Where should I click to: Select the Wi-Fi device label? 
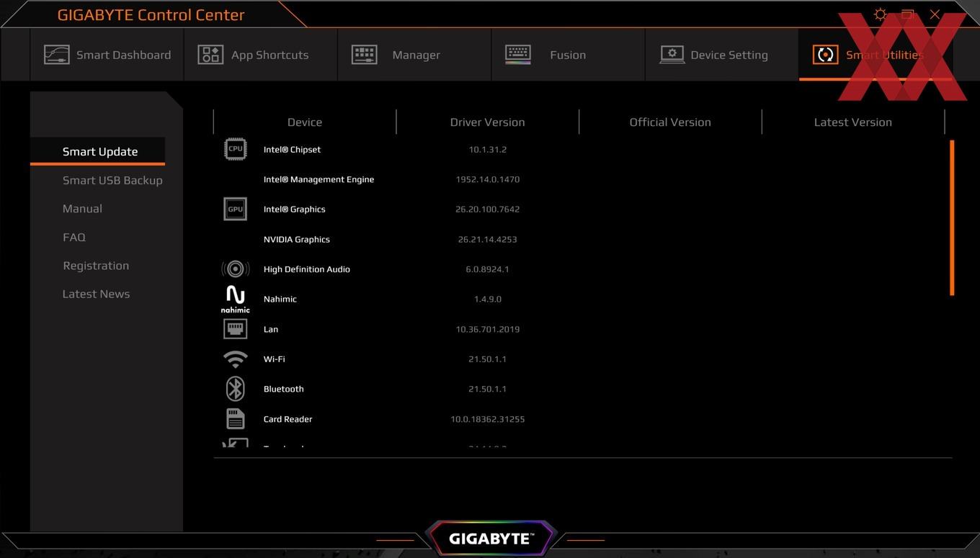(x=274, y=359)
